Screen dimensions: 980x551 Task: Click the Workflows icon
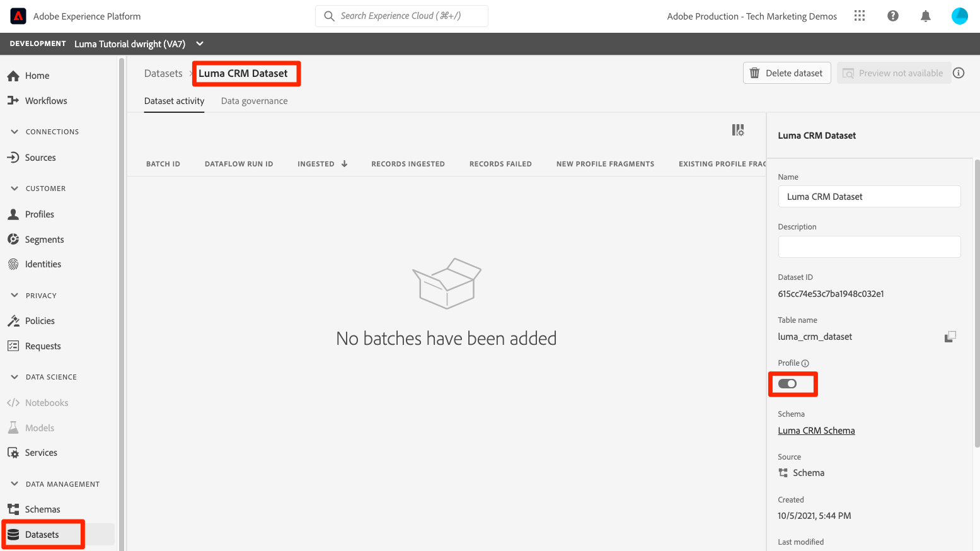(13, 101)
